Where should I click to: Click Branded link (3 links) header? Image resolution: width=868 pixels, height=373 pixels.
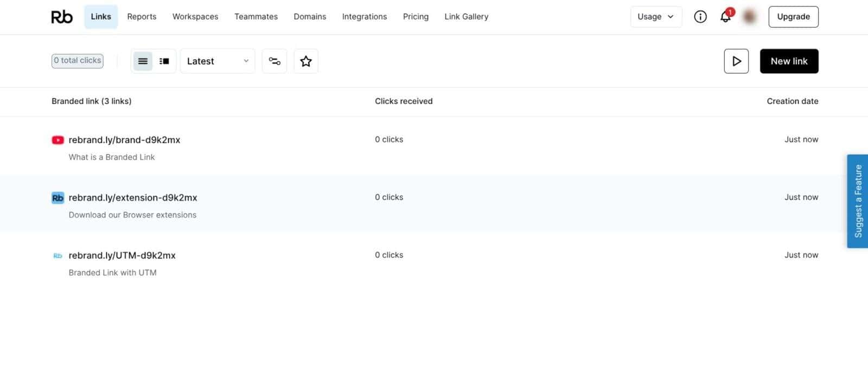pos(91,101)
